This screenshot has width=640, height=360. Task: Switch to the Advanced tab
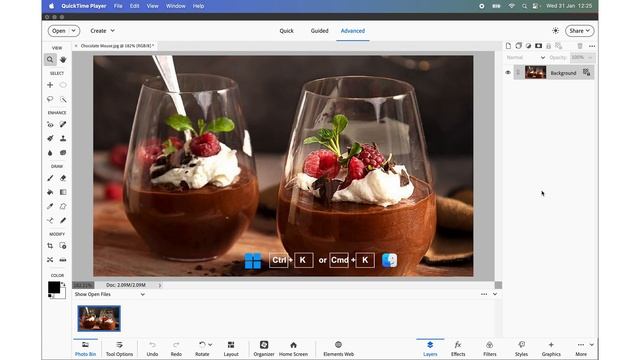tap(353, 31)
